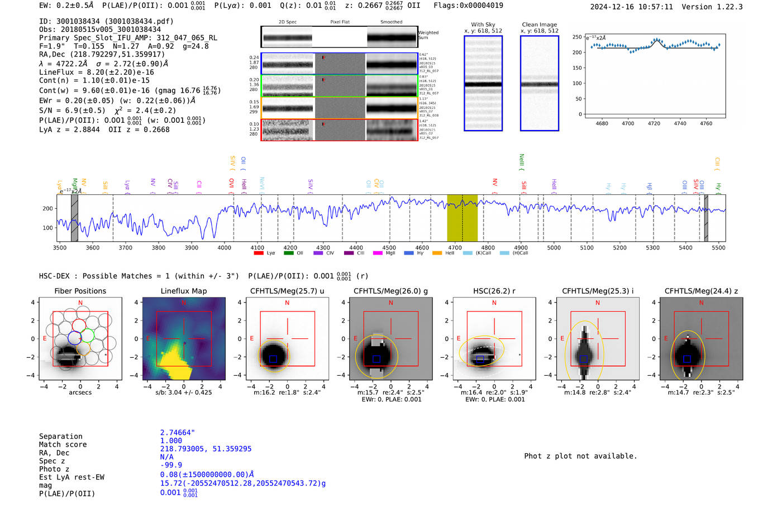Click the blue fiber circle in Fiber Positions
Image resolution: width=782 pixels, height=532 pixels.
click(75, 338)
